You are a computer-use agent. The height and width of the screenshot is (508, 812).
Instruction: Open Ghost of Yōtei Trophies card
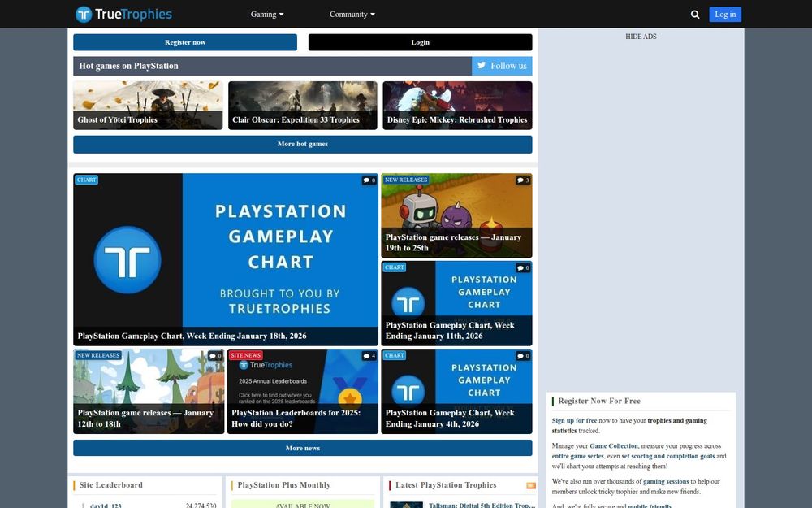click(x=148, y=105)
